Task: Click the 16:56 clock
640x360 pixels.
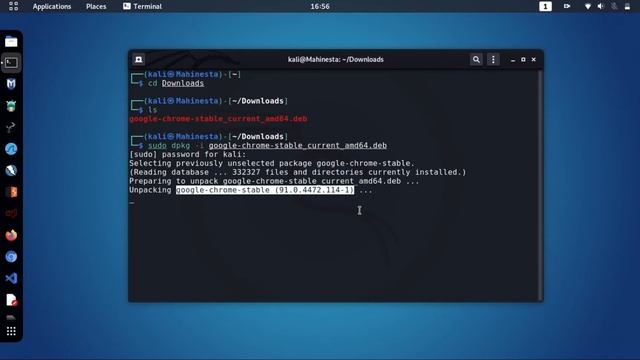Action: [x=320, y=7]
